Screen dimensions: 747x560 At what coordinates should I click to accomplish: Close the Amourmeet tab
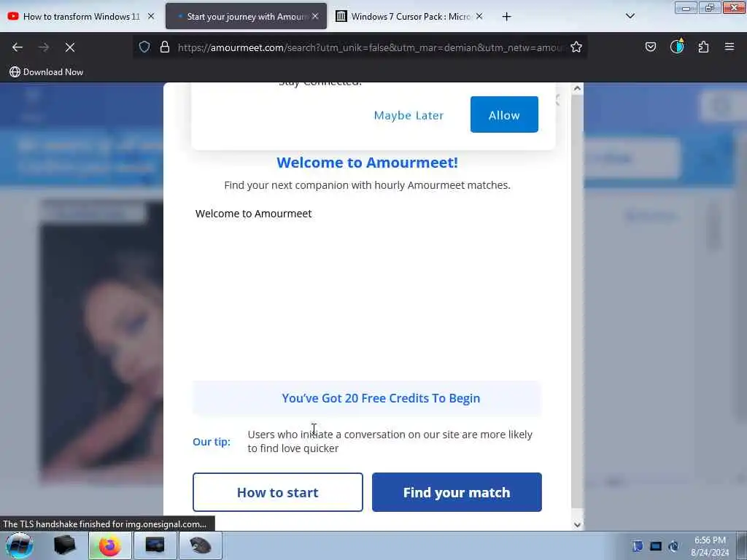(x=315, y=16)
